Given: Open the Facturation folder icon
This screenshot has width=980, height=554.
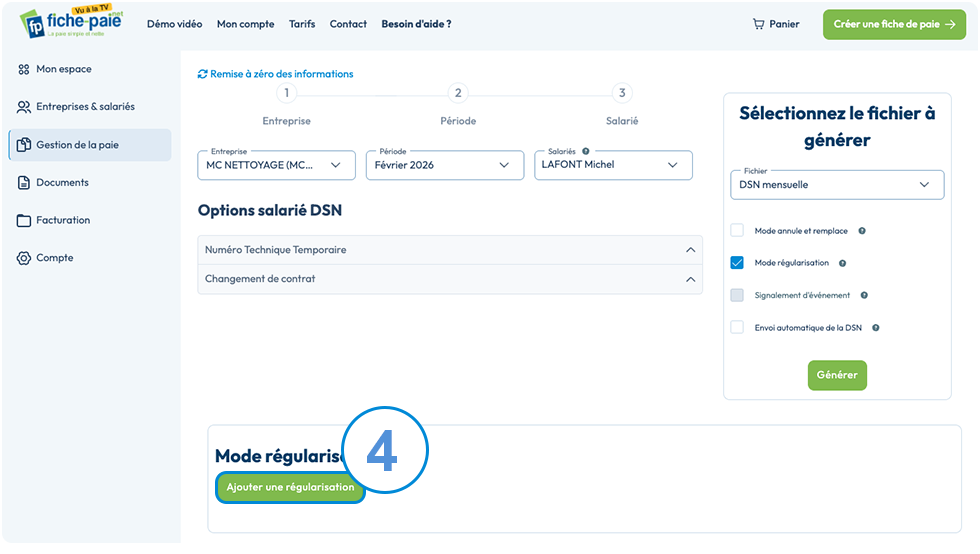Looking at the screenshot, I should point(24,220).
